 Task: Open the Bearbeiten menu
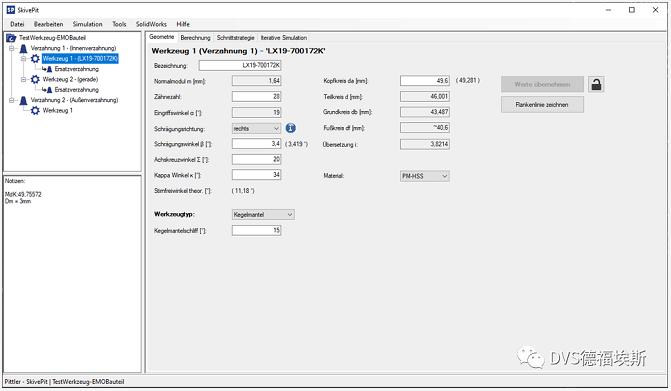(48, 24)
